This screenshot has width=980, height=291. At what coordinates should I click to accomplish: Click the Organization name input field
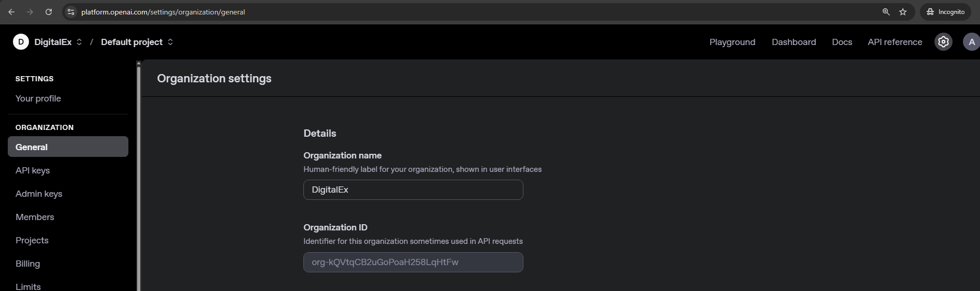(413, 190)
